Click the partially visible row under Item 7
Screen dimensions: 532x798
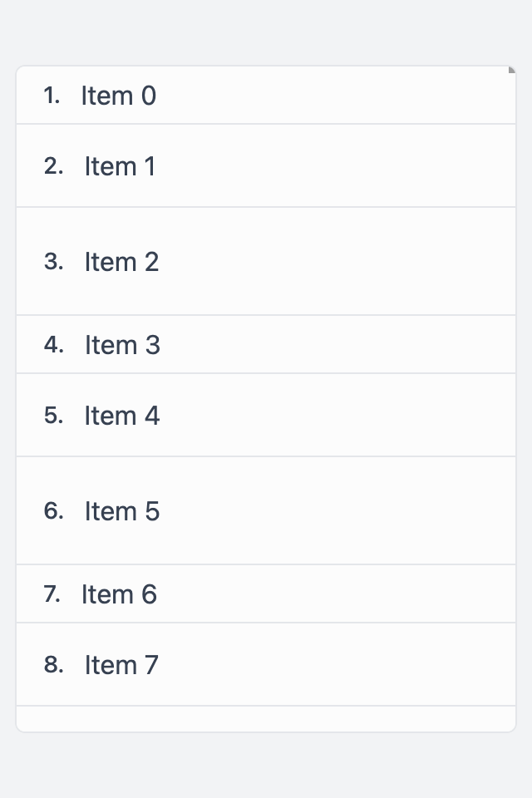(266, 718)
